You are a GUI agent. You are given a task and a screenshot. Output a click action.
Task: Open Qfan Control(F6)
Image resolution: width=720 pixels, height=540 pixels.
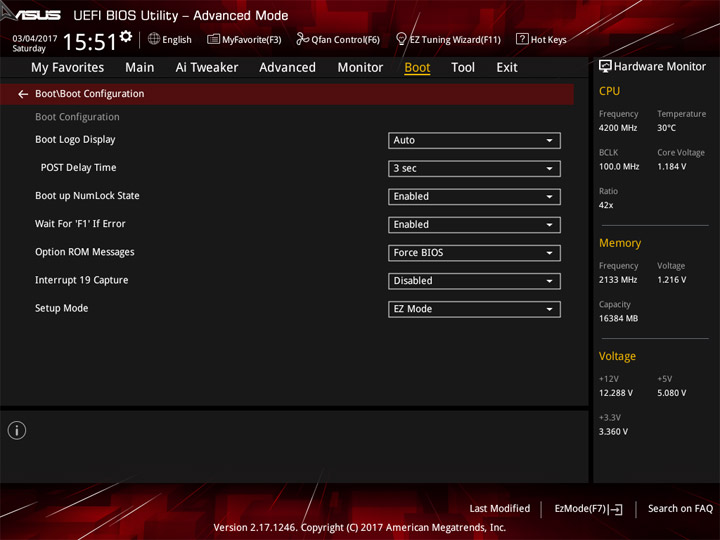pos(338,39)
